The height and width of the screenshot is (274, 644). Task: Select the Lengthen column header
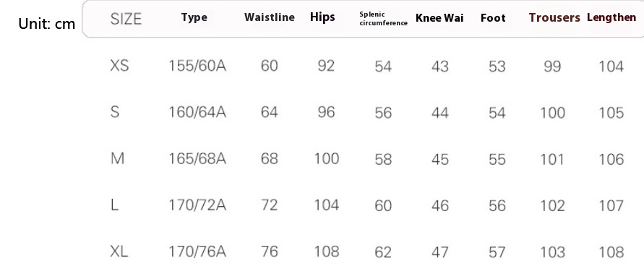point(611,17)
